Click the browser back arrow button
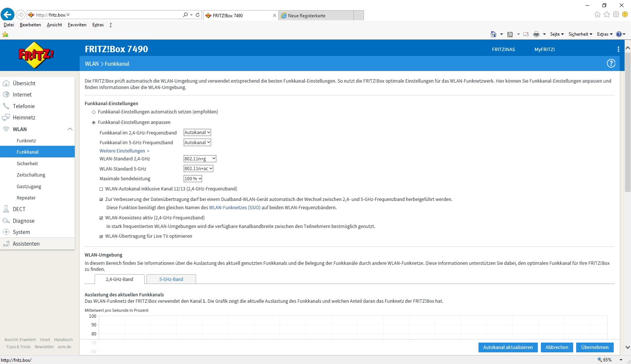The width and height of the screenshot is (631, 364). coord(7,15)
